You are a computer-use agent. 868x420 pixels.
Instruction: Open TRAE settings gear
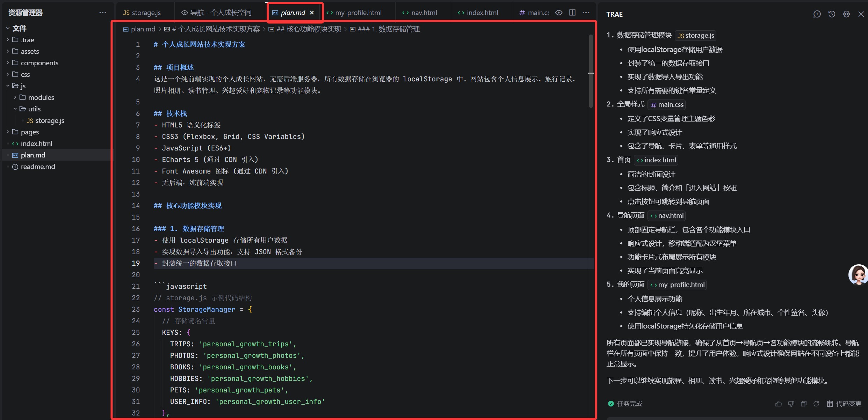pos(846,14)
